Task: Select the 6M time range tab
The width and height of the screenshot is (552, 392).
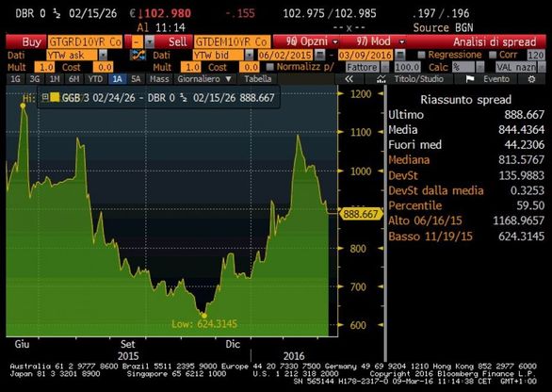Action: pyautogui.click(x=73, y=79)
